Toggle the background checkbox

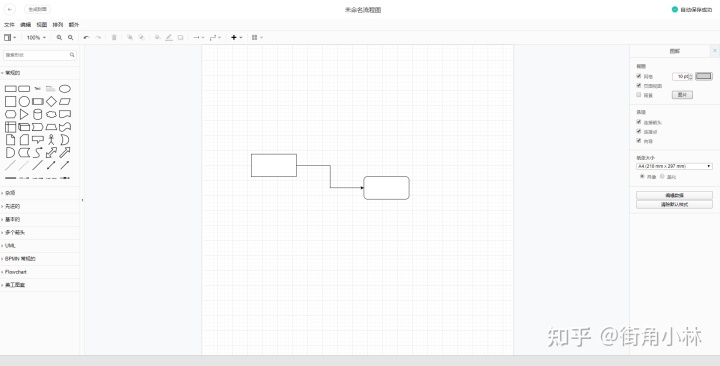click(639, 95)
